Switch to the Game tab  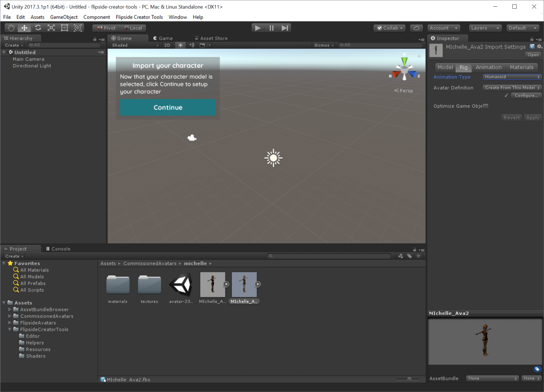point(163,38)
